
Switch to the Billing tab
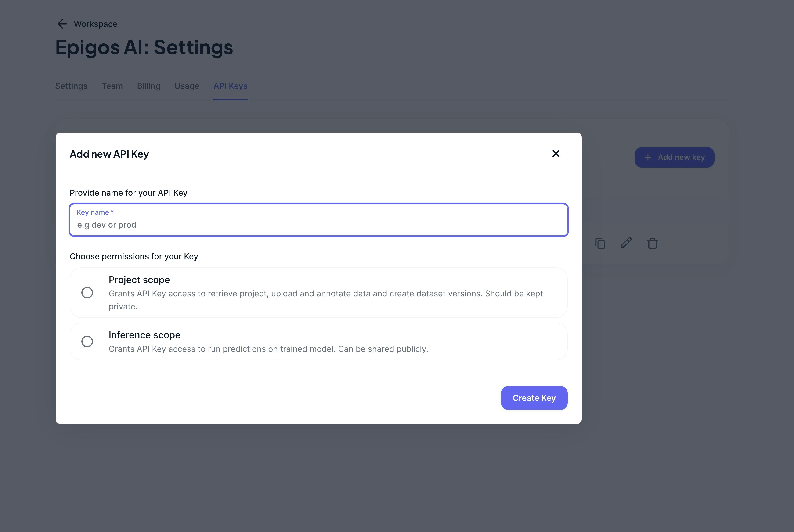[x=149, y=86]
